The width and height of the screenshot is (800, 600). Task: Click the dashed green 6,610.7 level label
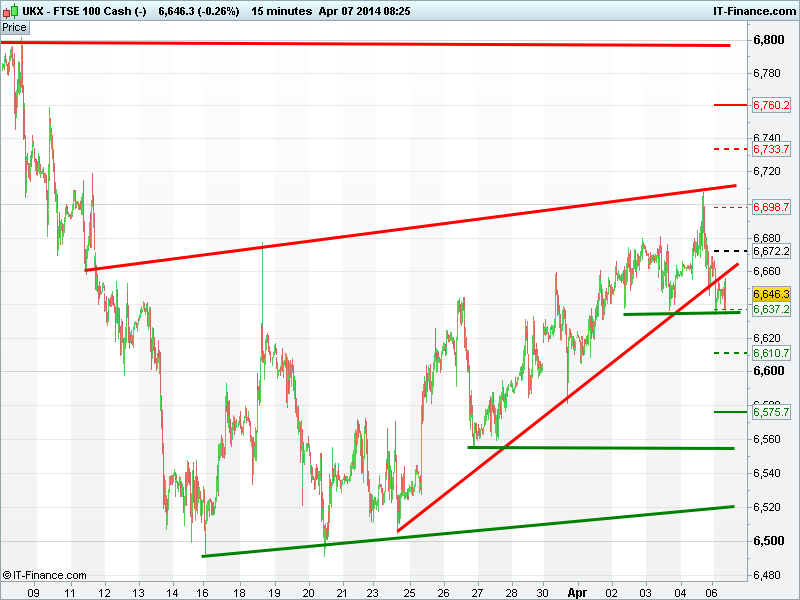tap(771, 354)
